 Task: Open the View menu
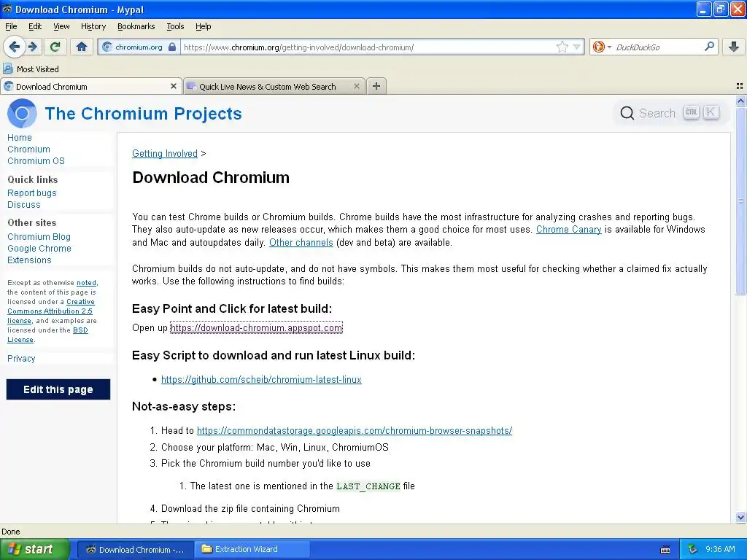pyautogui.click(x=61, y=26)
